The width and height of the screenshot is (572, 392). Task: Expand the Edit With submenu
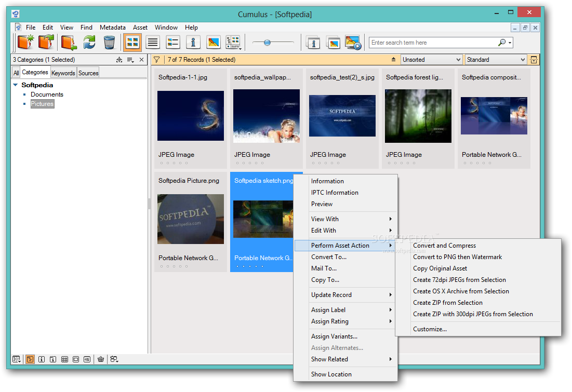coord(345,231)
